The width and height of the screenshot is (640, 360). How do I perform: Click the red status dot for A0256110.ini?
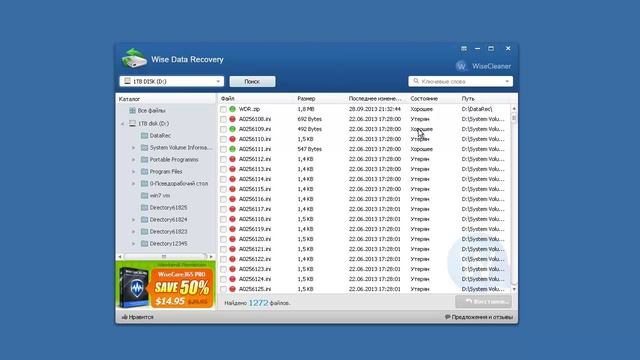pyautogui.click(x=232, y=139)
